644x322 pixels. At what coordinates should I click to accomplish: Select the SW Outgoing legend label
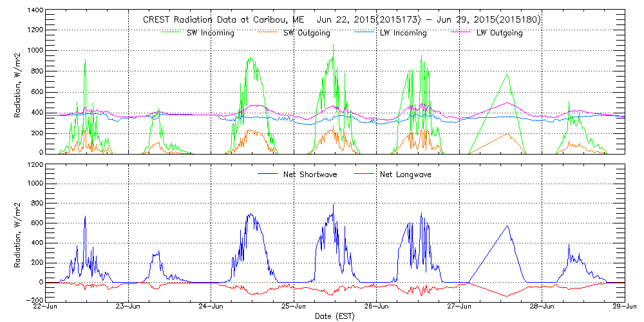click(x=307, y=33)
